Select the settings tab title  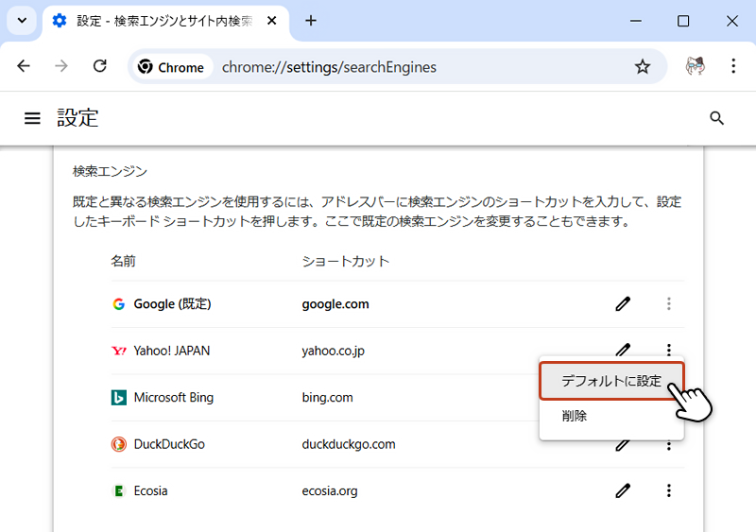[x=164, y=21]
